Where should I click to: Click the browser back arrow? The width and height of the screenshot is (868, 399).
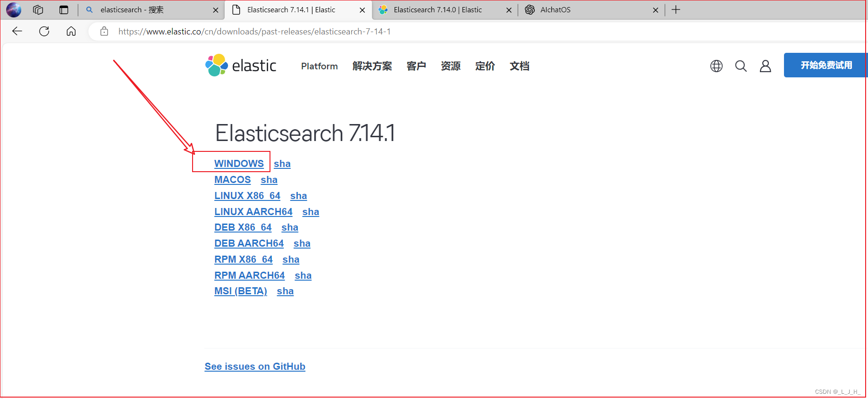click(x=17, y=31)
